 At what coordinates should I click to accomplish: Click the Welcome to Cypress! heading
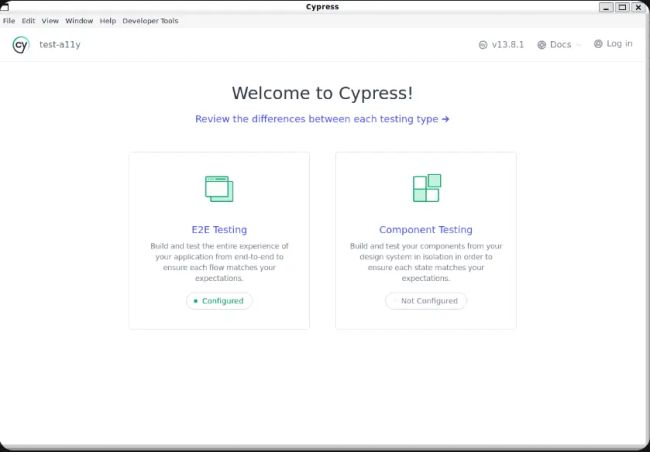pos(322,93)
